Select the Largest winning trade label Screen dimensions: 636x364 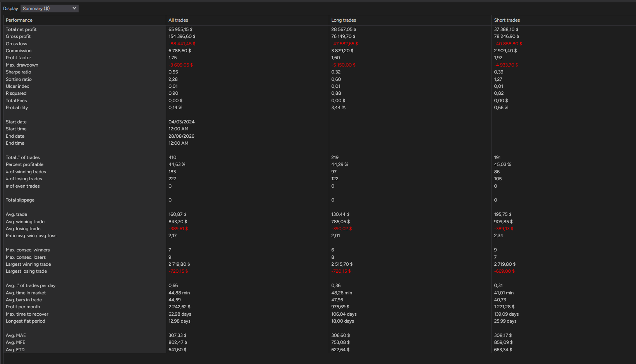tap(28, 264)
